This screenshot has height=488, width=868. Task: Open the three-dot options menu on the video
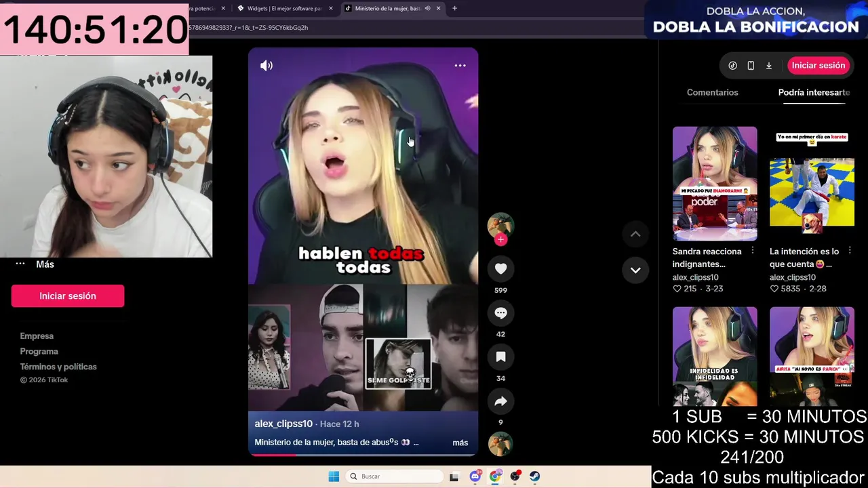tap(460, 66)
